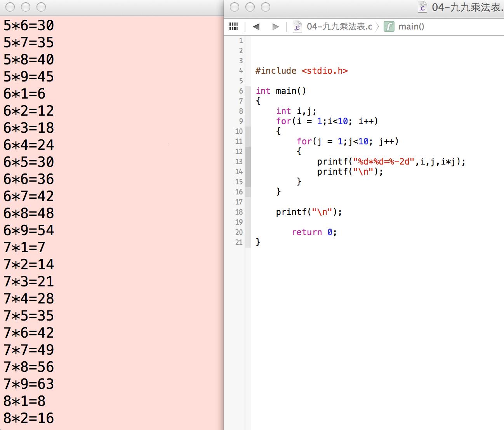Open the main() function jump bar menu

pos(411,26)
